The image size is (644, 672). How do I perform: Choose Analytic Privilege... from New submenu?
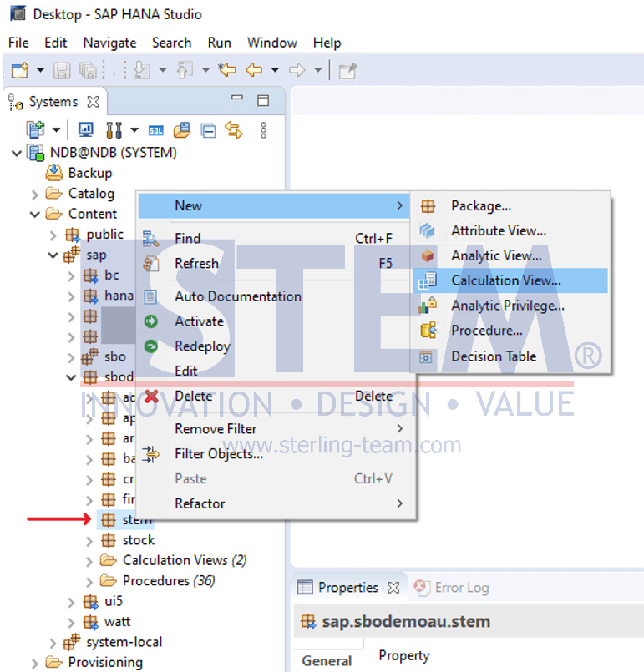pos(510,306)
